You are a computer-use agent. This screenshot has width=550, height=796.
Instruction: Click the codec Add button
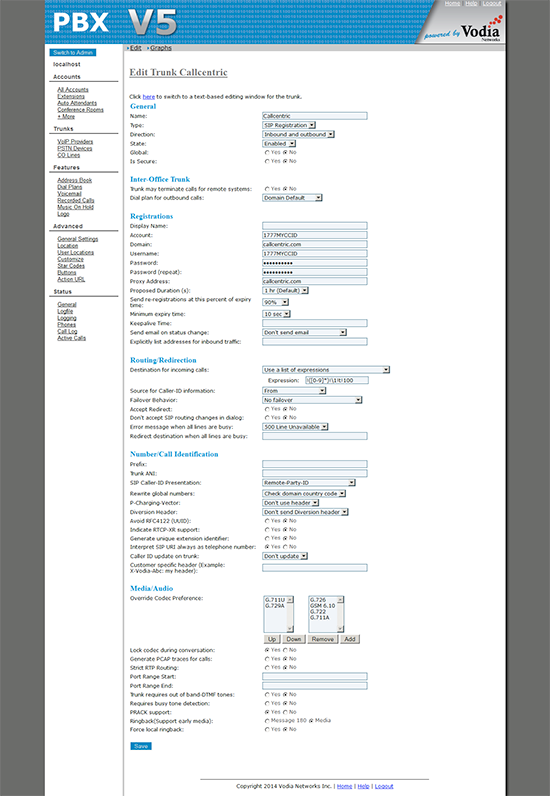[350, 639]
